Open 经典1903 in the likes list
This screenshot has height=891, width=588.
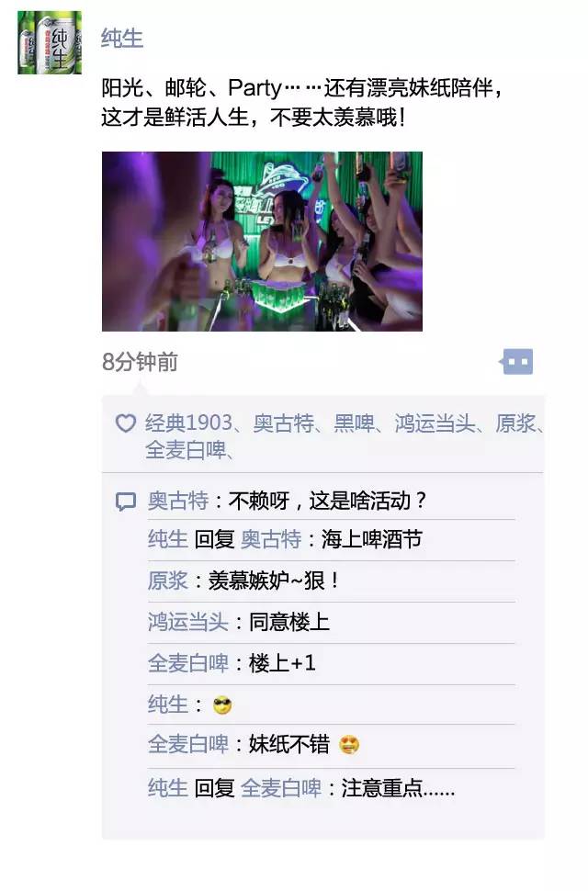click(188, 423)
